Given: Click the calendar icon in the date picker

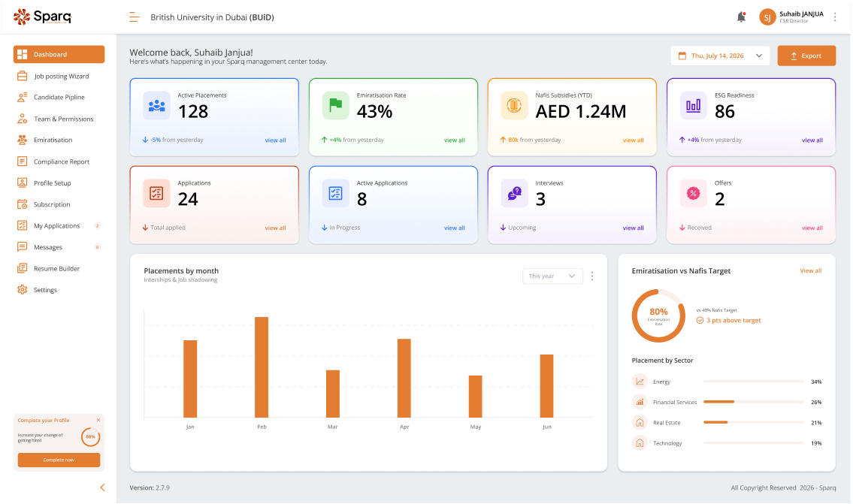Looking at the screenshot, I should (x=682, y=56).
